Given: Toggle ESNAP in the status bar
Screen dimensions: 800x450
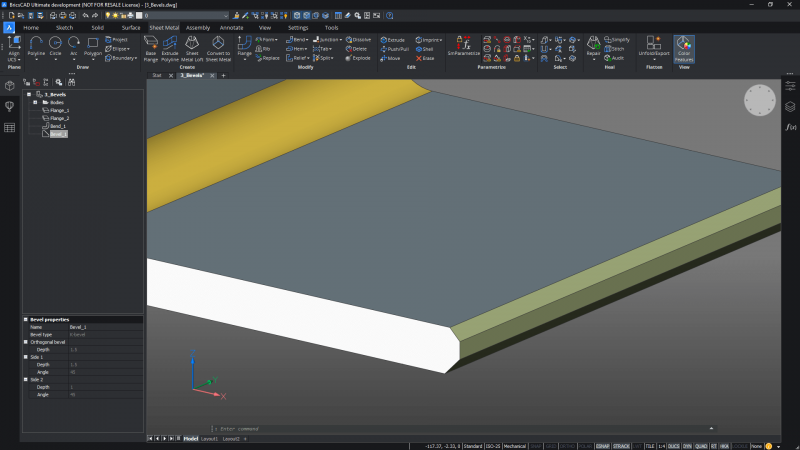Looking at the screenshot, I should 602,446.
